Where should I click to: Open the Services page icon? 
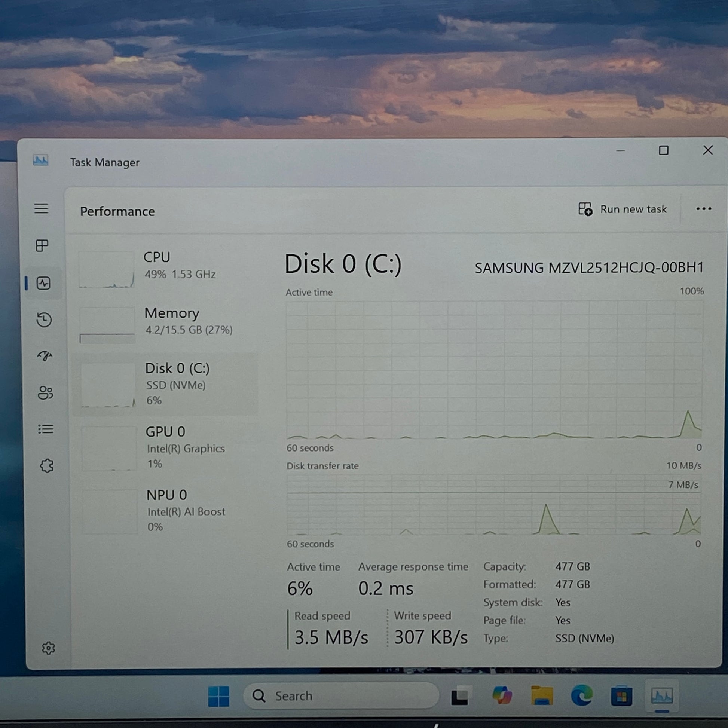tap(47, 466)
